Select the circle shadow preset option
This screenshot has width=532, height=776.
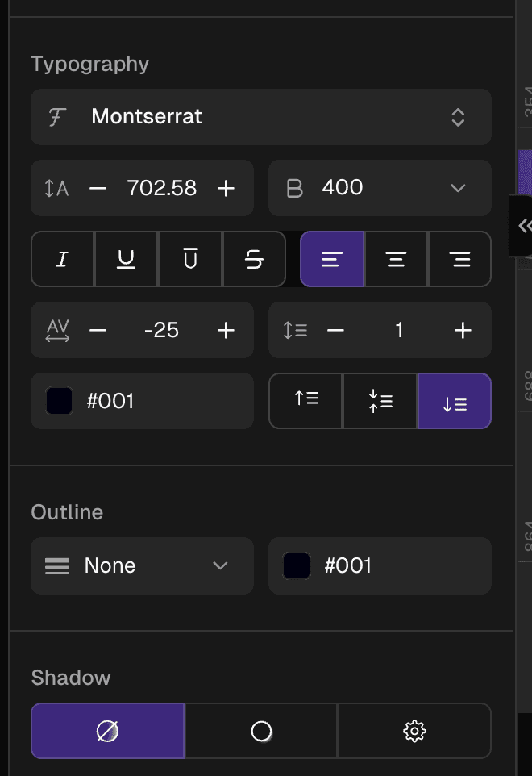click(x=261, y=731)
